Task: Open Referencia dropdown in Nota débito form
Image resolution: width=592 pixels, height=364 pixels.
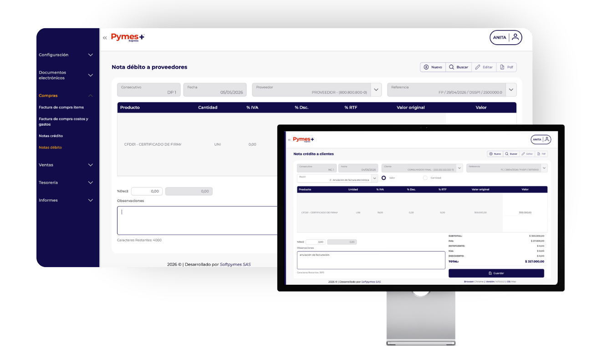Action: (x=511, y=90)
